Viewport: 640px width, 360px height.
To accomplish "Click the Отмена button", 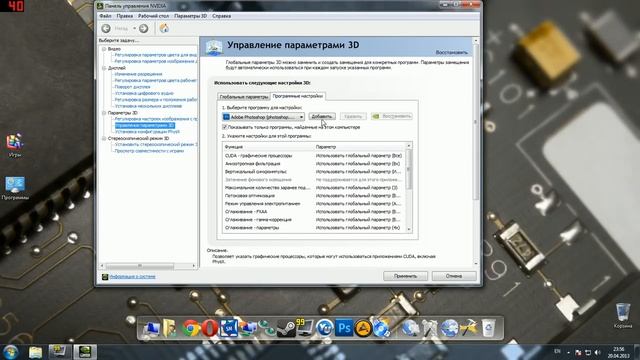I will 454,276.
